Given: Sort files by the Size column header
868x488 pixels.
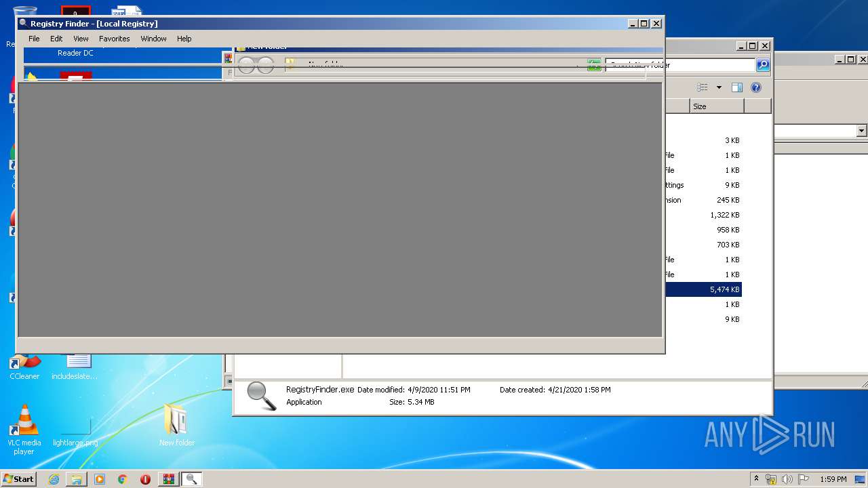Looking at the screenshot, I should pos(717,106).
